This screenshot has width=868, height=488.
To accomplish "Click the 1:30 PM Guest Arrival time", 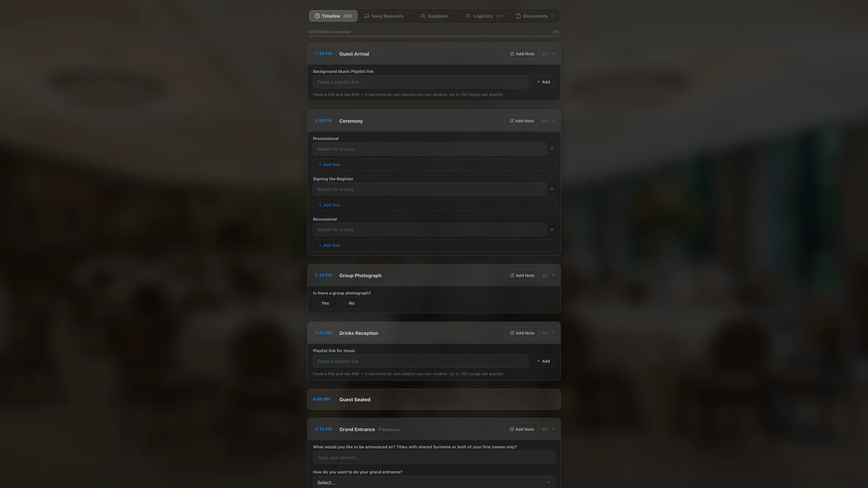I will coord(323,54).
